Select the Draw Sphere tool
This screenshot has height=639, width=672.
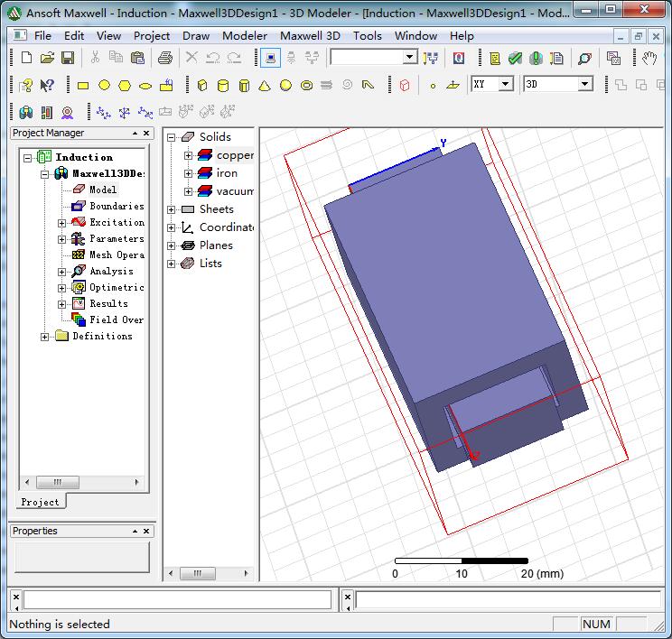click(x=285, y=86)
